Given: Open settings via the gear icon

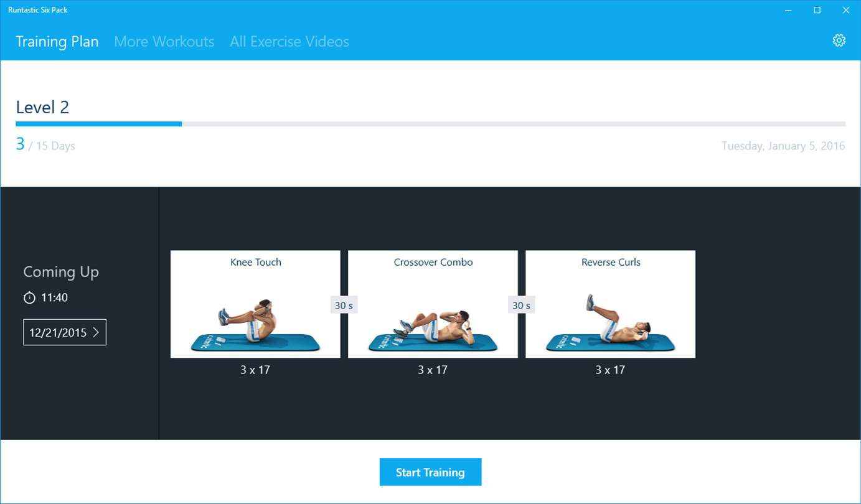Looking at the screenshot, I should point(839,41).
